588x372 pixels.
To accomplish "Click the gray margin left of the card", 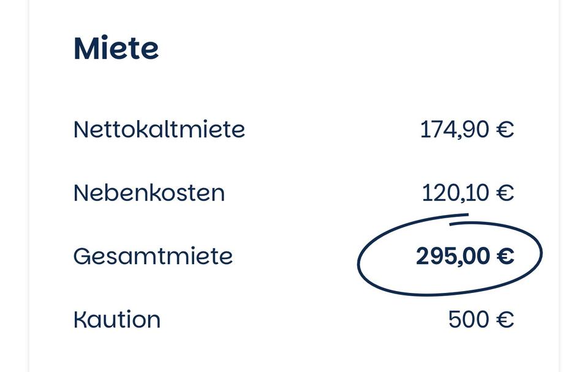I will pos(13,184).
